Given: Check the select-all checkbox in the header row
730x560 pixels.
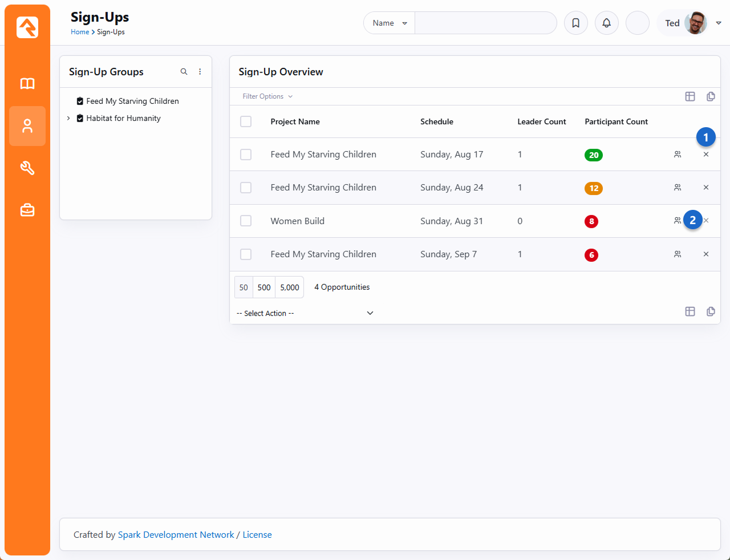Looking at the screenshot, I should tap(246, 121).
